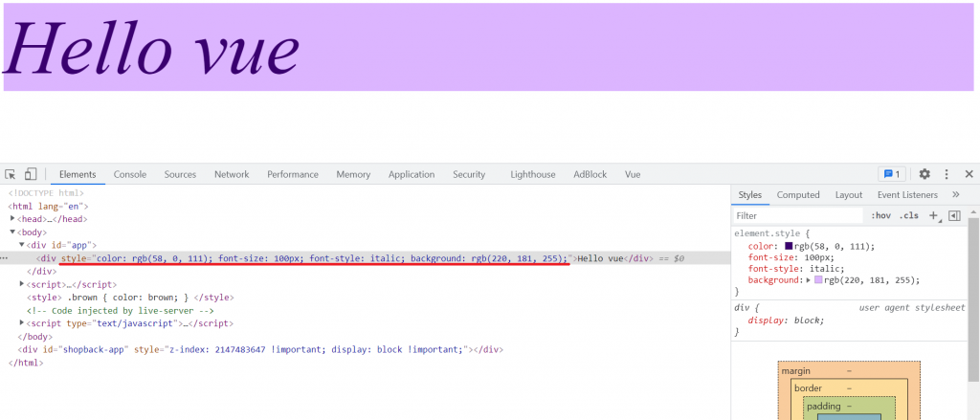The image size is (980, 420).
Task: Add new style rule plus icon
Action: [x=934, y=215]
